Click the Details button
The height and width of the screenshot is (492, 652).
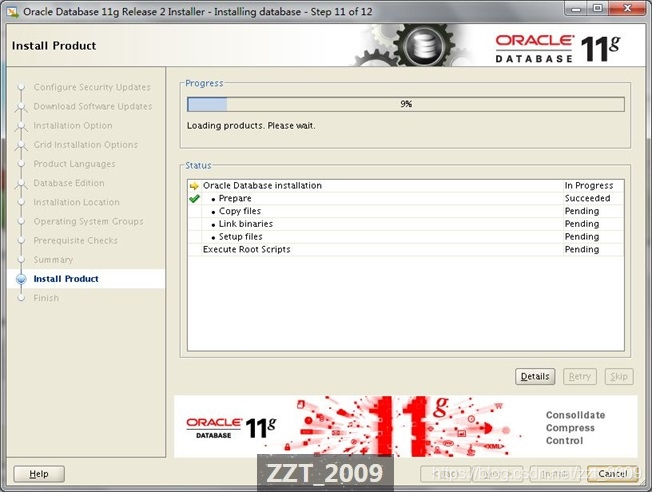(535, 376)
